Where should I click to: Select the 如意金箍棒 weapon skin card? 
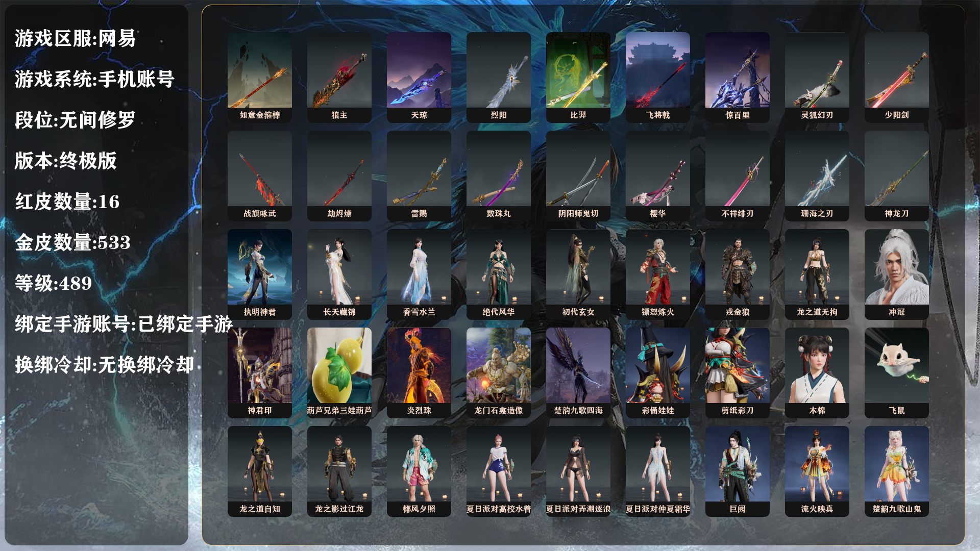coord(260,78)
